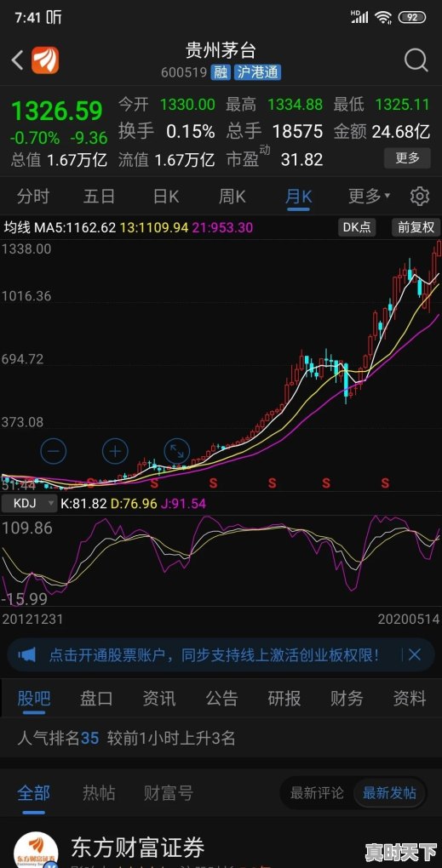Select the 月K chart tab

click(x=299, y=196)
